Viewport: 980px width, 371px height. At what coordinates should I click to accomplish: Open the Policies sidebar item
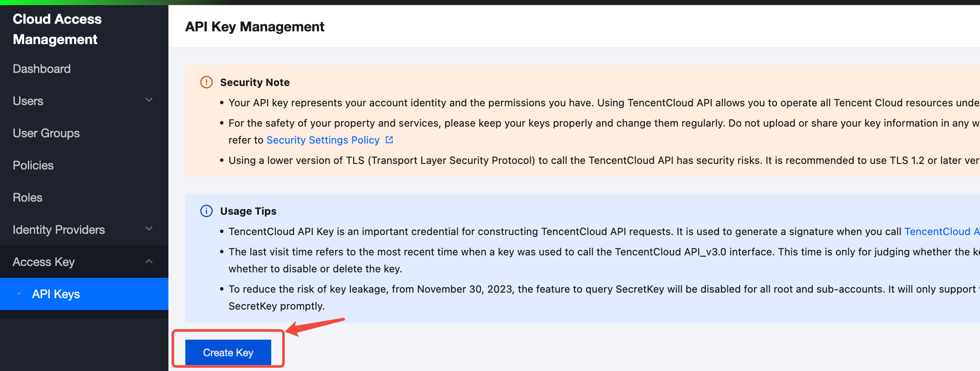coord(33,165)
